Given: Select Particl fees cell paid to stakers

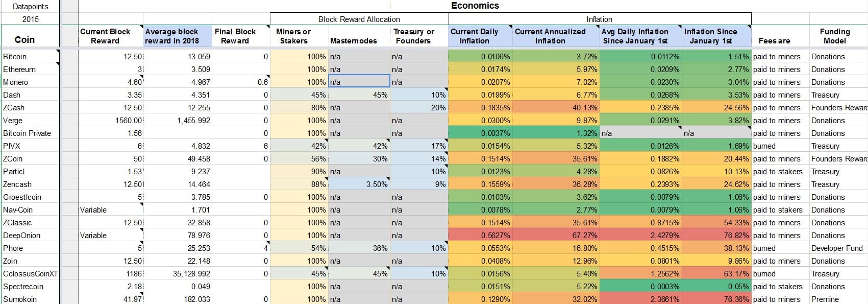Looking at the screenshot, I should [780, 171].
